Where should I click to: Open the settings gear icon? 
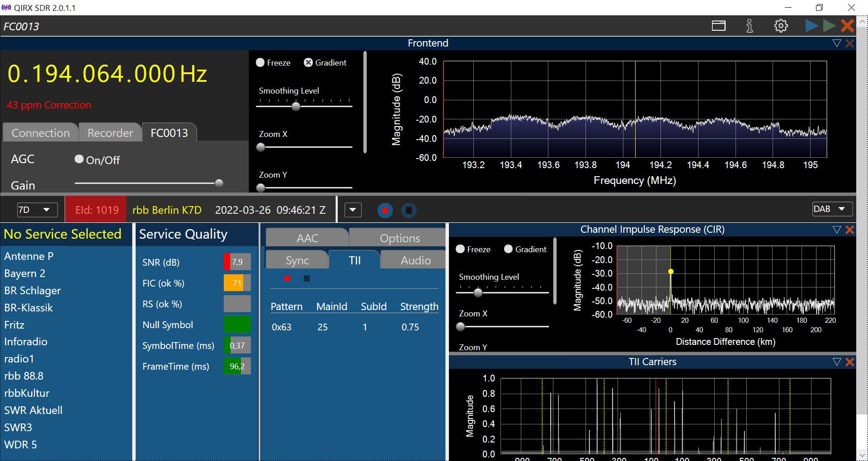coord(781,26)
